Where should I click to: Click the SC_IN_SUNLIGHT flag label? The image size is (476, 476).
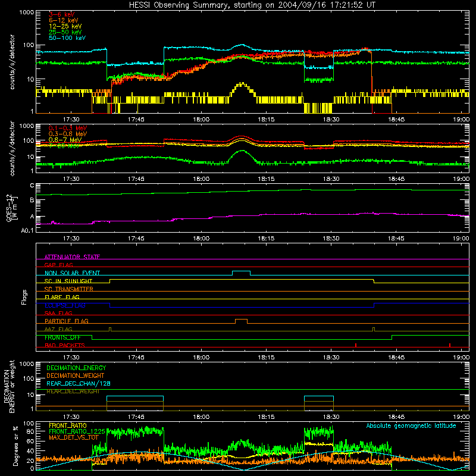click(x=68, y=281)
